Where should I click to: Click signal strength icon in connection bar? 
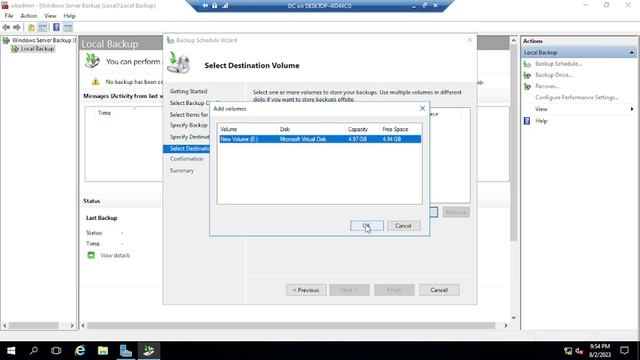pyautogui.click(x=225, y=5)
